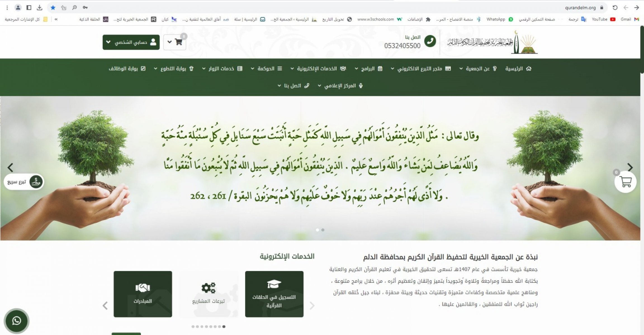This screenshot has width=644, height=335.
Task: Click the association logo in header
Action: pyautogui.click(x=492, y=42)
